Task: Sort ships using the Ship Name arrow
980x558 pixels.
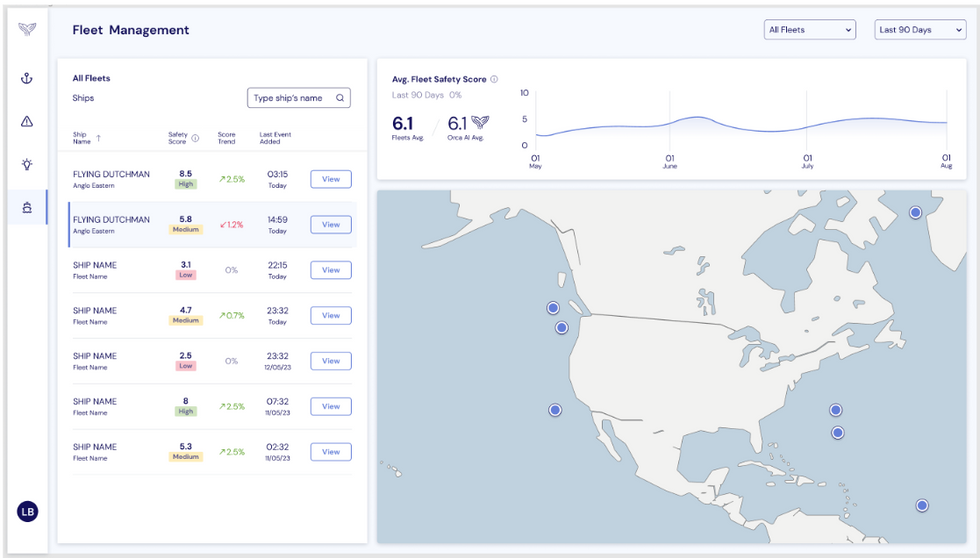Action: click(98, 138)
